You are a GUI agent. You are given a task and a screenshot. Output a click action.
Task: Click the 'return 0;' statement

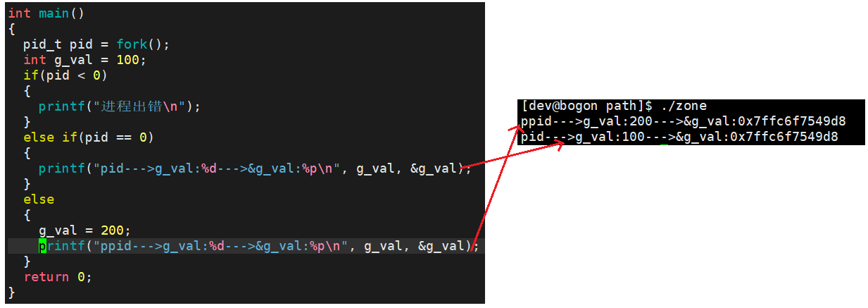[58, 277]
